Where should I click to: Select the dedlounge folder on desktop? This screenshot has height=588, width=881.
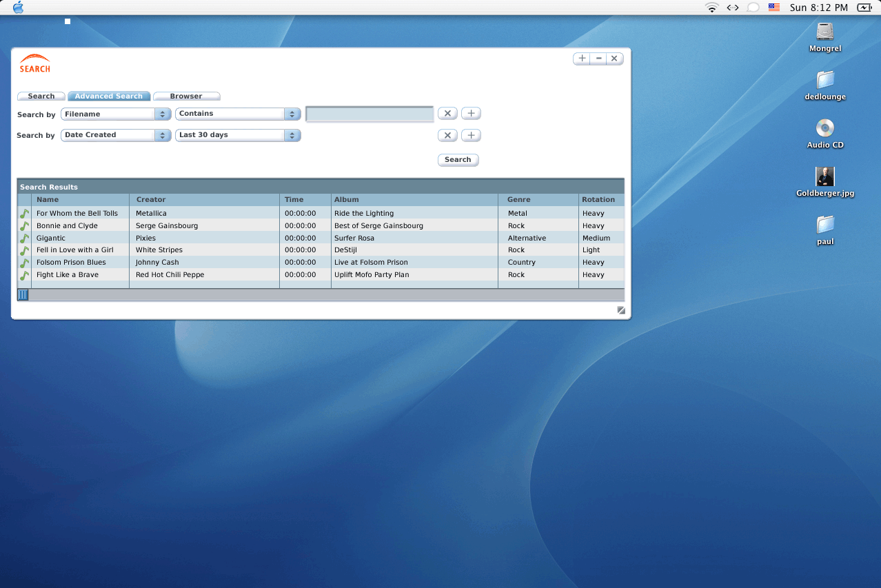pyautogui.click(x=825, y=79)
